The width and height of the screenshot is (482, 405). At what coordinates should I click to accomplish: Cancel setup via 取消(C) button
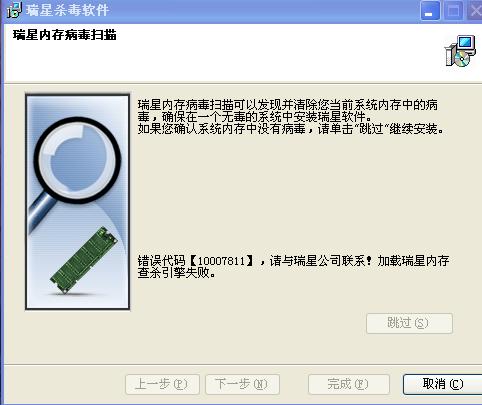442,384
